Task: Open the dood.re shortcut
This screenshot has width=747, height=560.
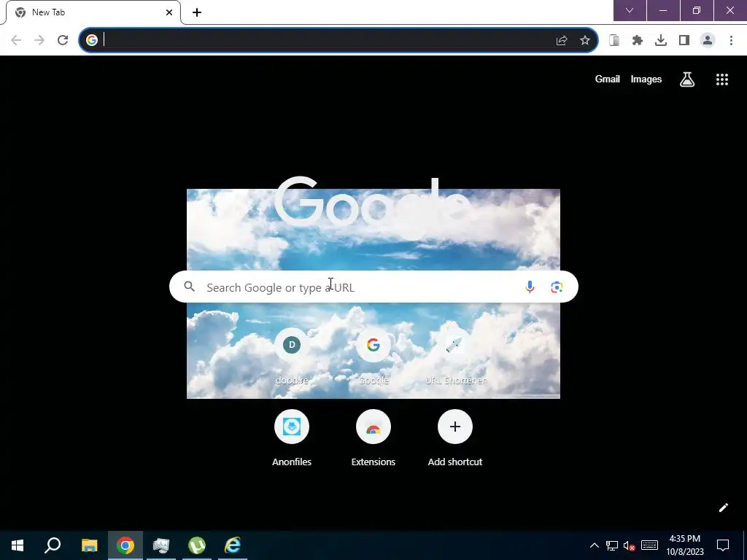Action: pyautogui.click(x=292, y=355)
